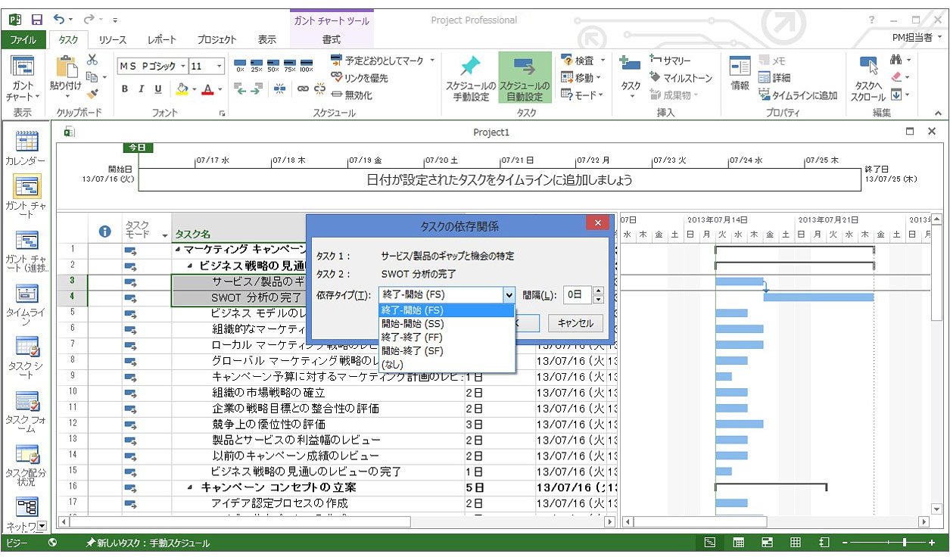Click the Format Painter brush icon

pyautogui.click(x=92, y=94)
